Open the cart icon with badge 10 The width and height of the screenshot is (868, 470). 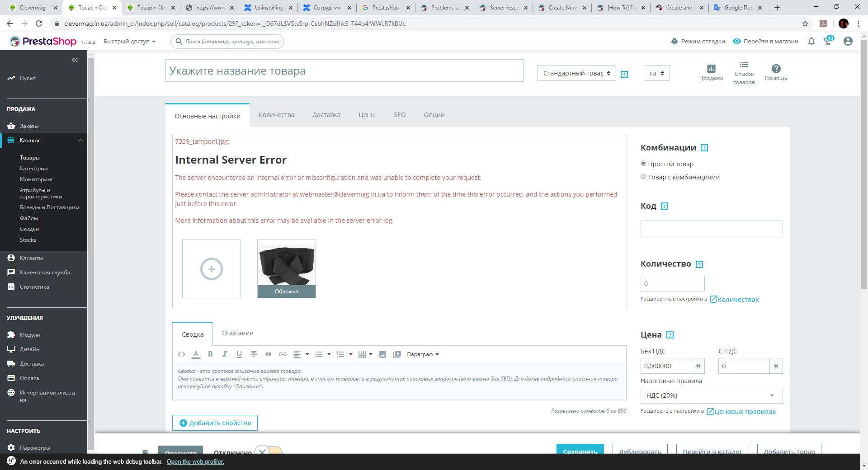[828, 41]
